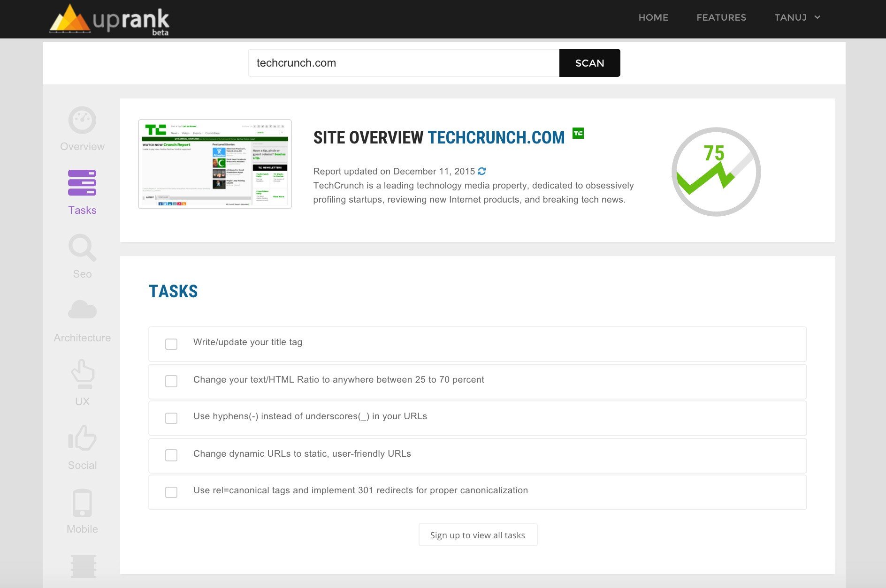The image size is (886, 588).
Task: Go to HOME in the top navigation
Action: [x=653, y=17]
